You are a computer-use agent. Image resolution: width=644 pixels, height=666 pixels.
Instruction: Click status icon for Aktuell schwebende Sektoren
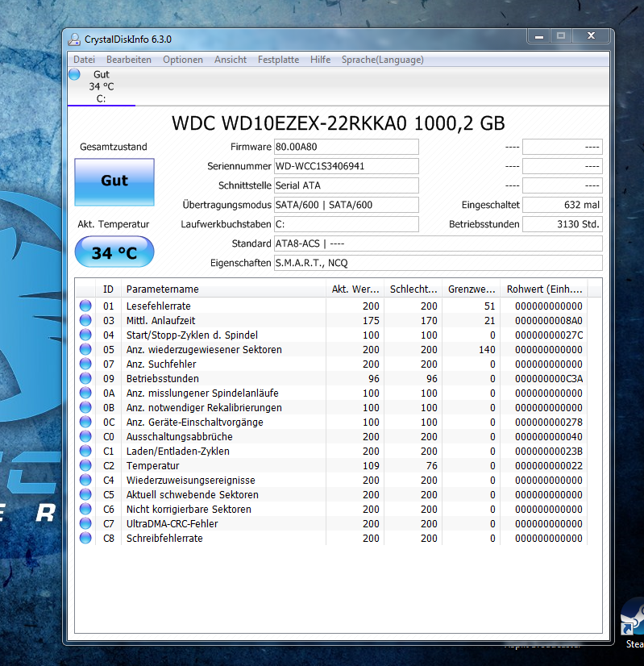tap(85, 494)
